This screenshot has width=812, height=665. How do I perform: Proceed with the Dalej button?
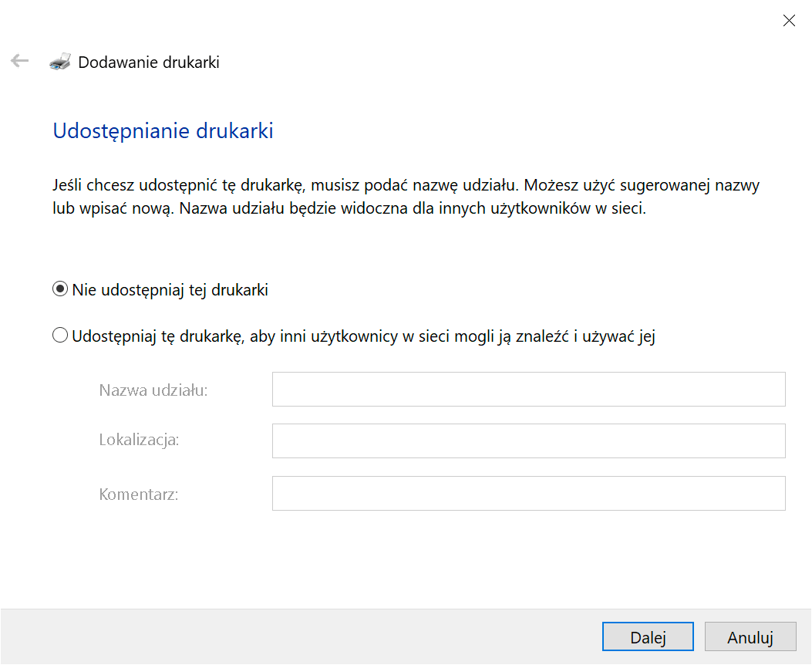point(648,636)
